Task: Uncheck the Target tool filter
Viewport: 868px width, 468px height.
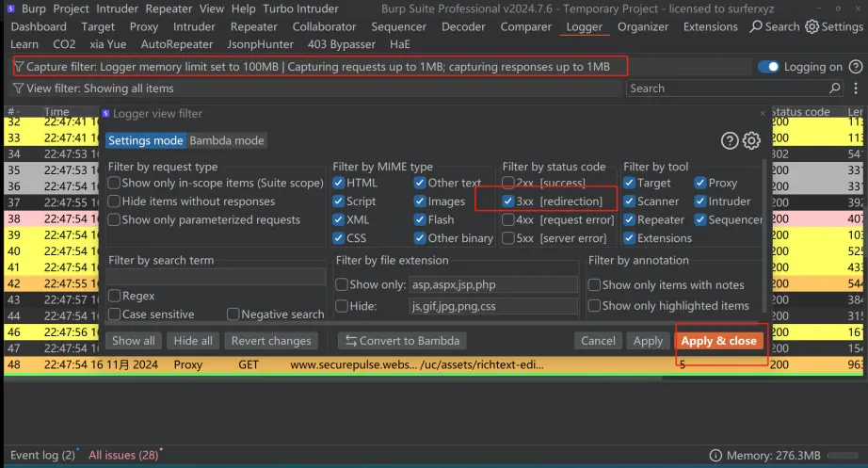Action: point(630,183)
